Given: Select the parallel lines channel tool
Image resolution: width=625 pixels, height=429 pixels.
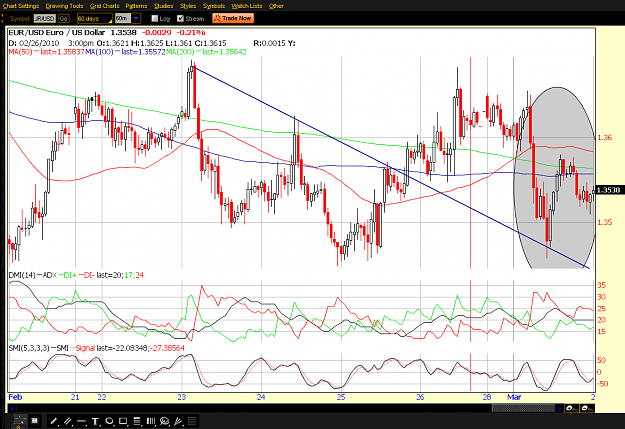Looking at the screenshot, I should pos(68,421).
